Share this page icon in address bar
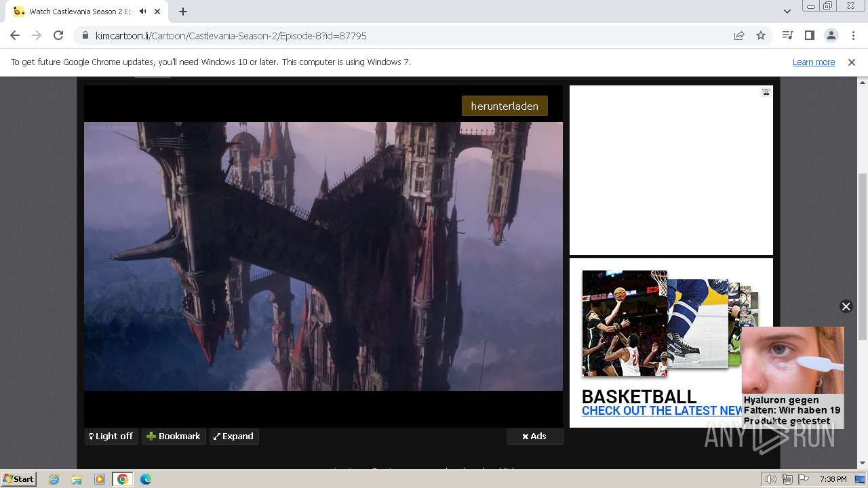Viewport: 868px width, 488px height. pyautogui.click(x=739, y=35)
